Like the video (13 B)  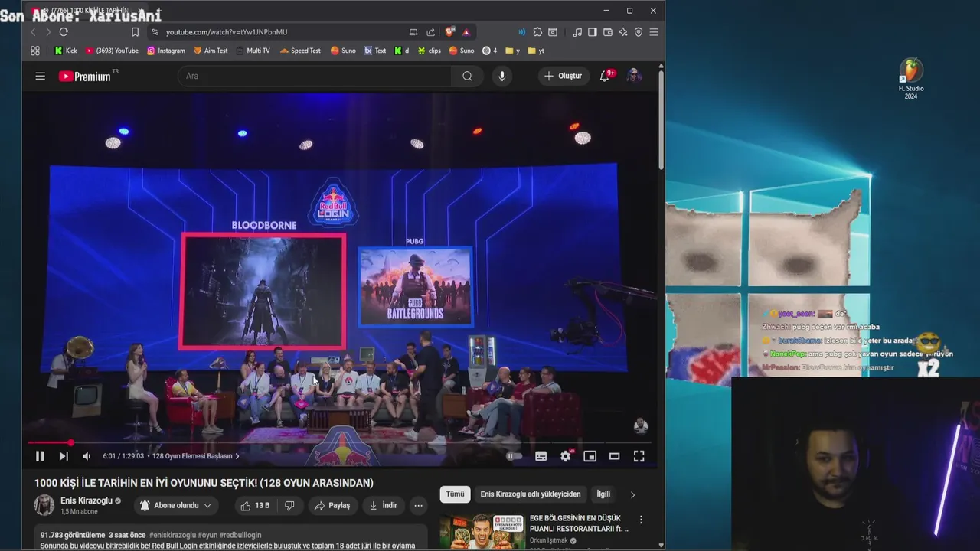pos(255,505)
